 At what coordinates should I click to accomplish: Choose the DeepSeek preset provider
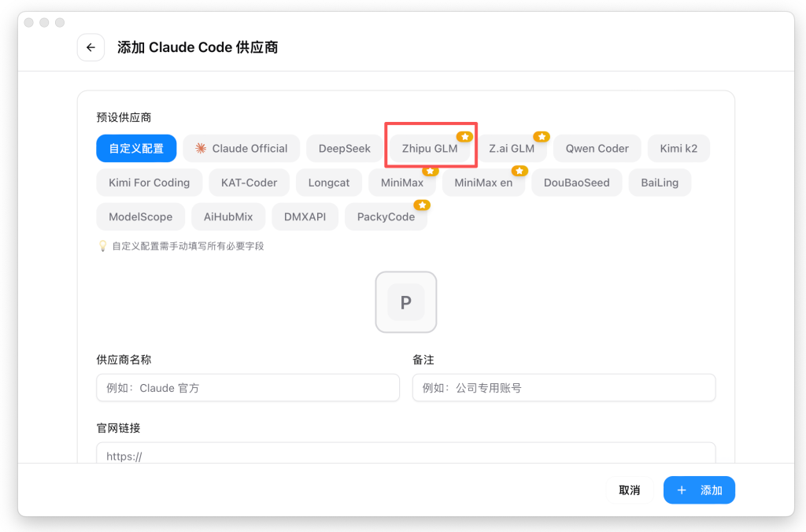(x=344, y=149)
